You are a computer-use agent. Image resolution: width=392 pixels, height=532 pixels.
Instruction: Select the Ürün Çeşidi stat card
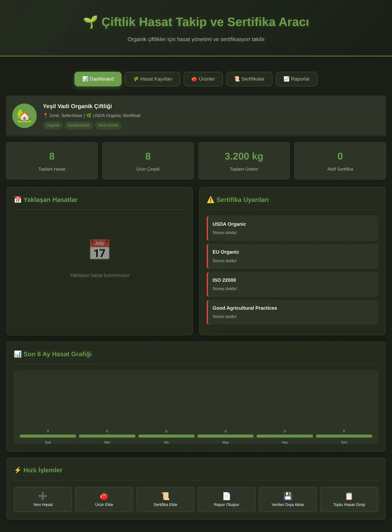coord(148,161)
